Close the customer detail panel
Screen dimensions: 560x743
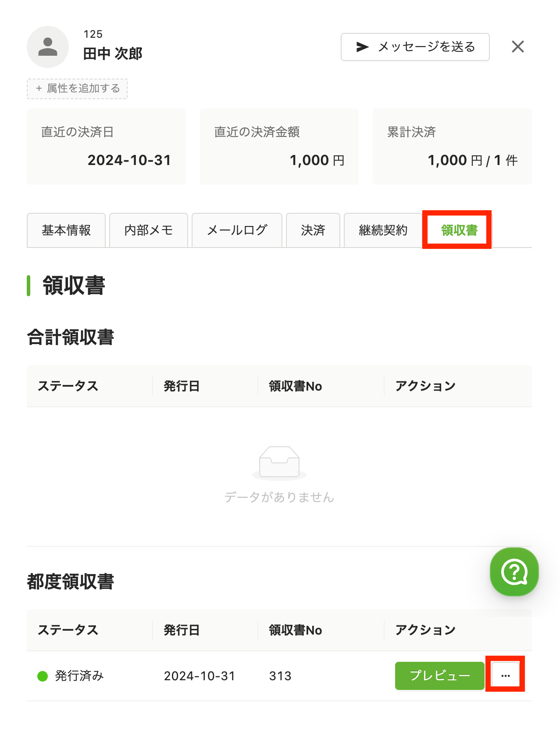(x=518, y=47)
